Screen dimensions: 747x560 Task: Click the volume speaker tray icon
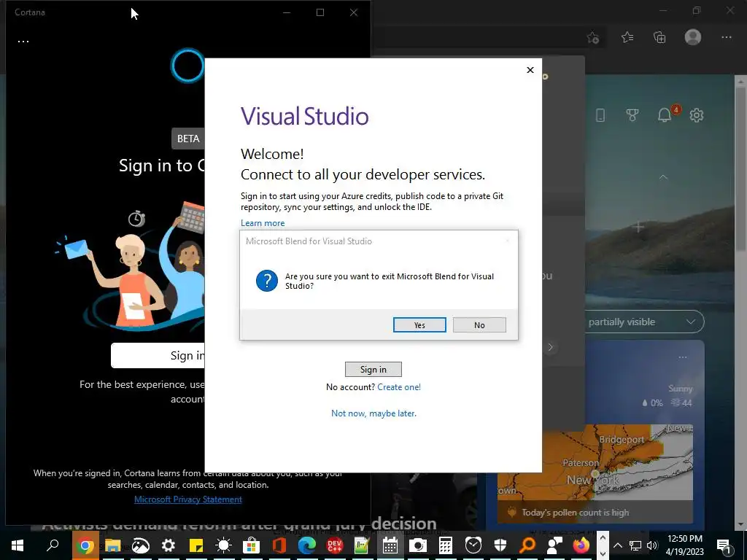pyautogui.click(x=651, y=545)
